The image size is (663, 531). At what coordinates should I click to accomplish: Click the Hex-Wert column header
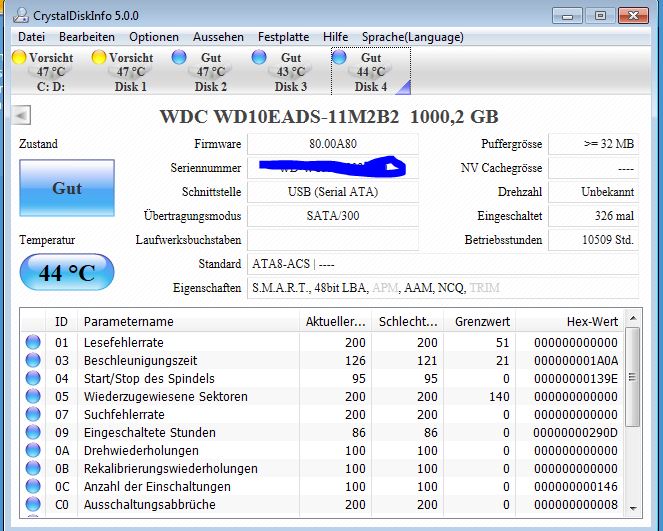click(570, 322)
